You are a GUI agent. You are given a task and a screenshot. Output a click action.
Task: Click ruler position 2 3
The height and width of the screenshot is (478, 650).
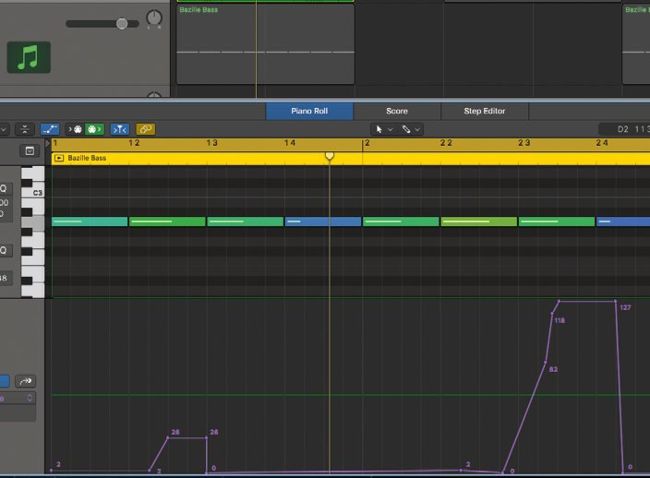524,143
